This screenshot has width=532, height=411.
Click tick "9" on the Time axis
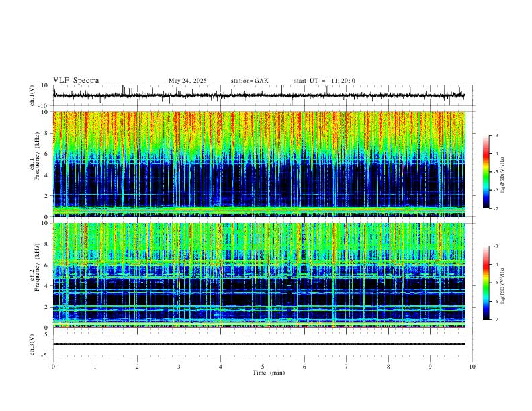coord(430,367)
